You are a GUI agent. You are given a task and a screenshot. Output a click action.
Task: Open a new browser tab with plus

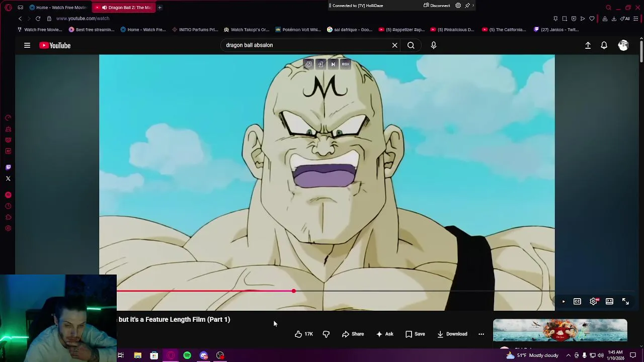159,7
